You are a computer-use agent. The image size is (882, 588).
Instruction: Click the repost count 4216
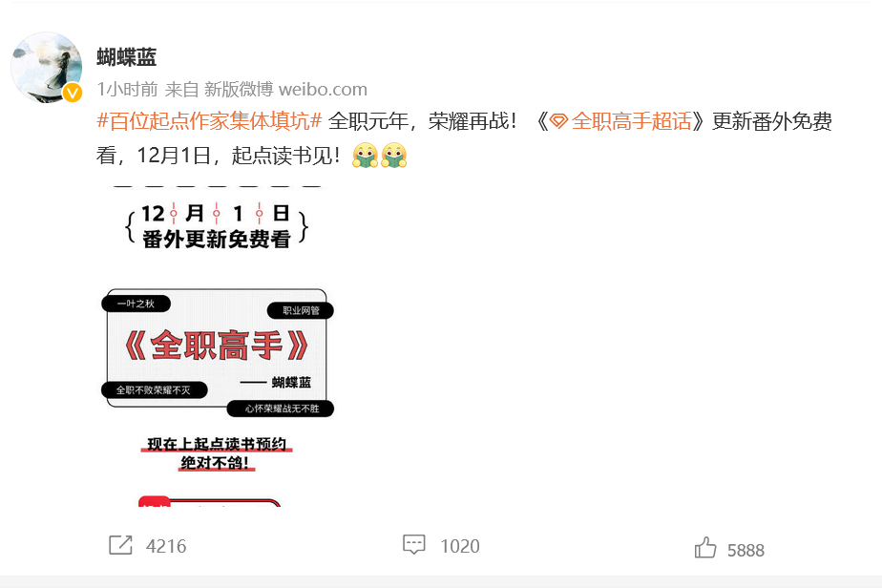click(x=166, y=546)
